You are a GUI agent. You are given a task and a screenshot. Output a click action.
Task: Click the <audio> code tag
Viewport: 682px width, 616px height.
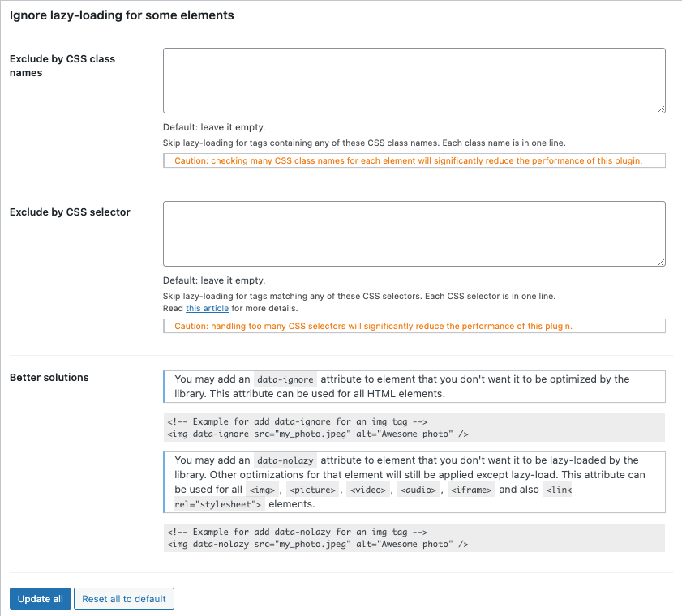click(418, 490)
